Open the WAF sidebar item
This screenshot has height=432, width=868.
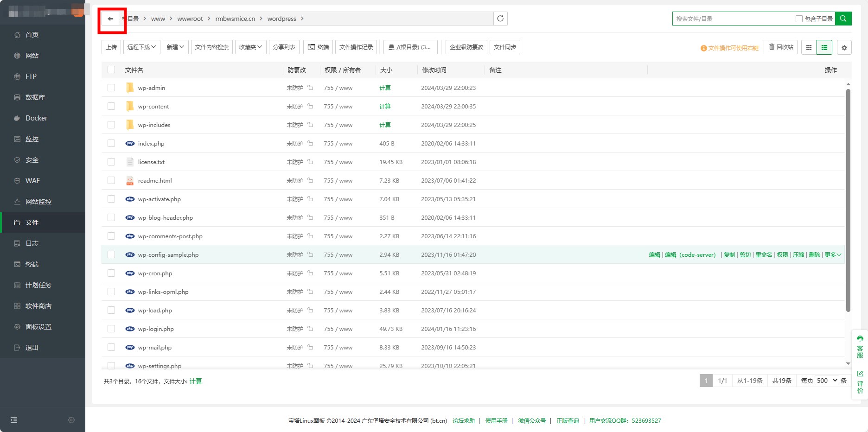click(x=43, y=181)
